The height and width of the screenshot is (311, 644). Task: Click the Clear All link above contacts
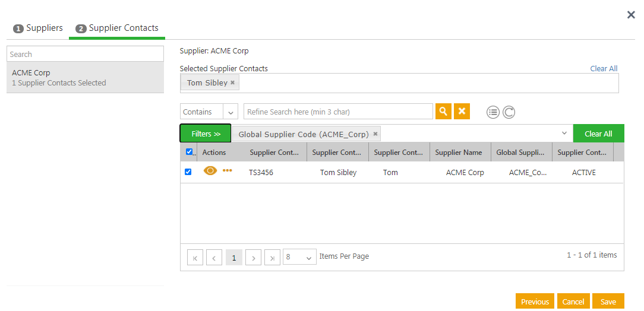click(x=604, y=69)
